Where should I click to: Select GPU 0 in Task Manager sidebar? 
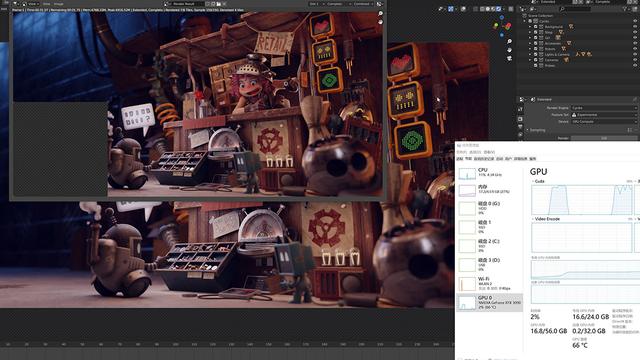coord(489,302)
